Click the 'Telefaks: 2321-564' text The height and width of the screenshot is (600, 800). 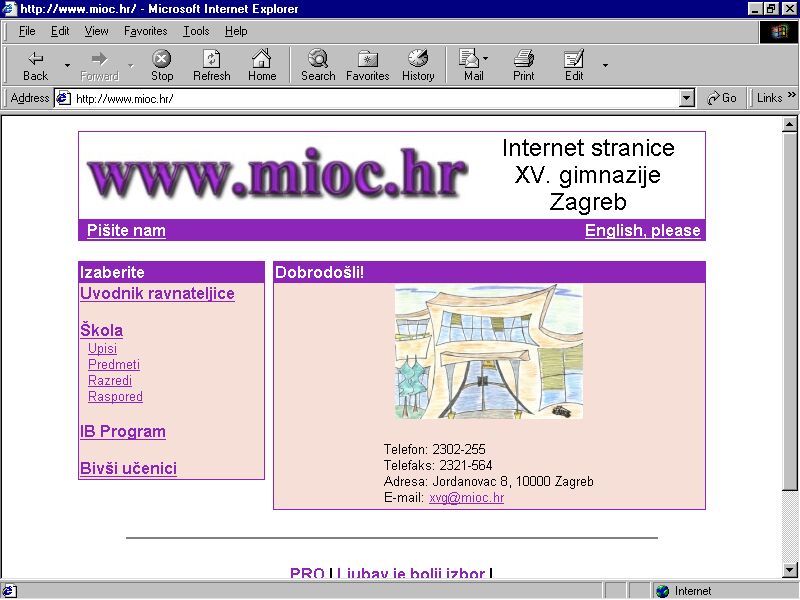tap(438, 465)
